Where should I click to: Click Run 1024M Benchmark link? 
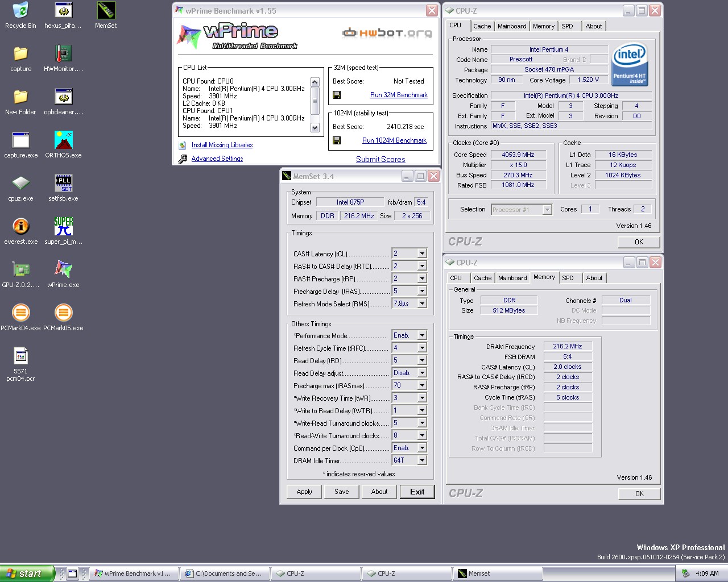[x=394, y=140]
